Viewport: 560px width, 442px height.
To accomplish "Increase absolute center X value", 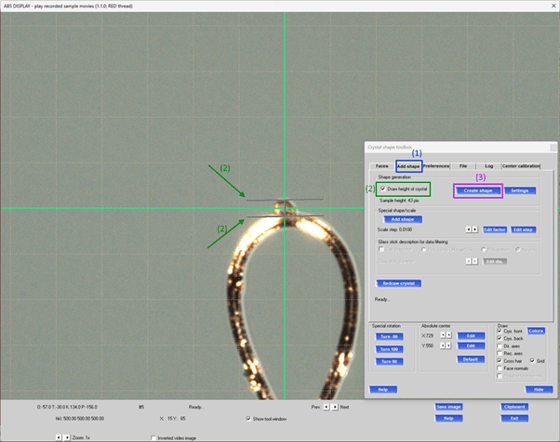I will point(449,335).
